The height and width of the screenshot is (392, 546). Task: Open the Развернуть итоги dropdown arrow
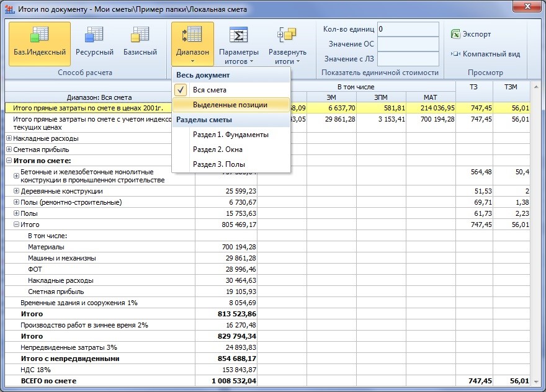click(298, 61)
